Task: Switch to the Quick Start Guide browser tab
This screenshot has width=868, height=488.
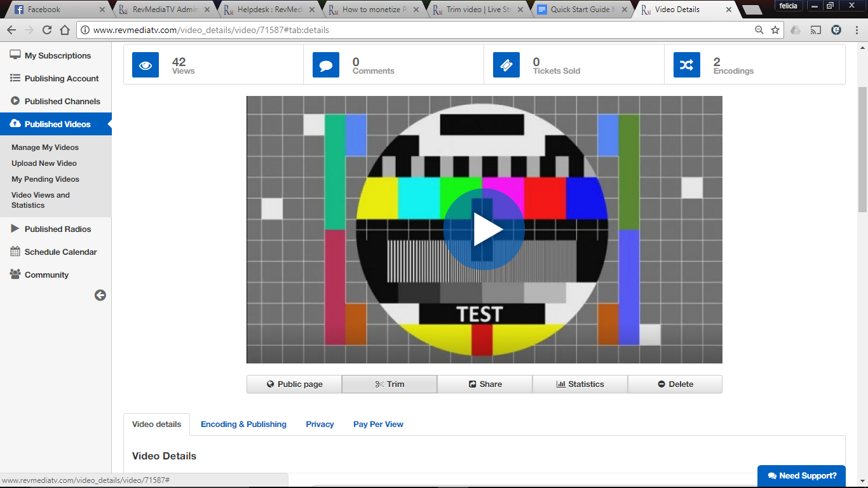Action: pos(581,10)
